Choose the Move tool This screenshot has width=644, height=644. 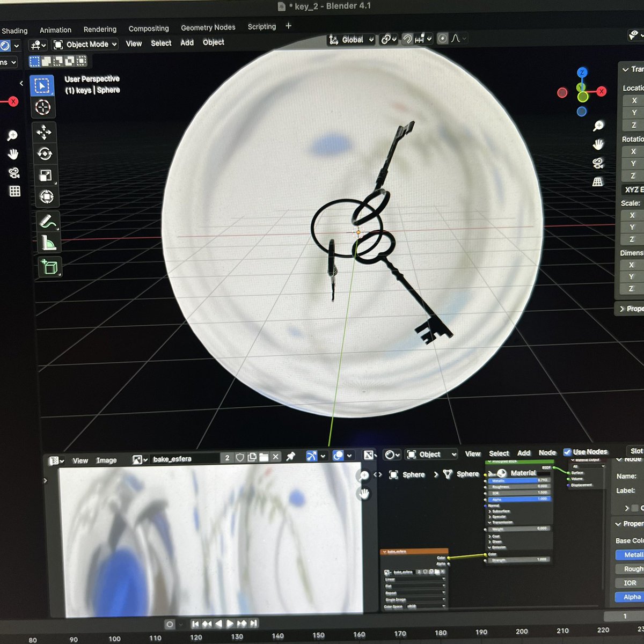(x=44, y=132)
